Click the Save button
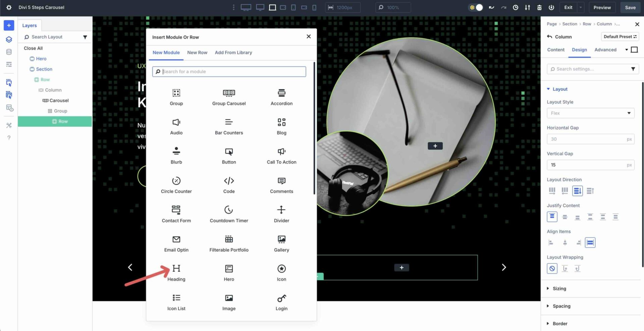Screen dimensions: 644x331 (630, 7)
